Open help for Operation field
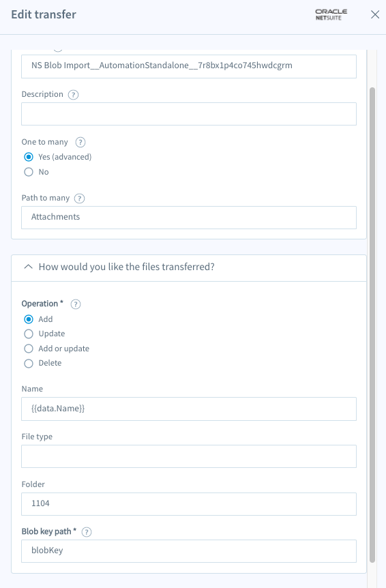This screenshot has height=588, width=386. (x=76, y=304)
